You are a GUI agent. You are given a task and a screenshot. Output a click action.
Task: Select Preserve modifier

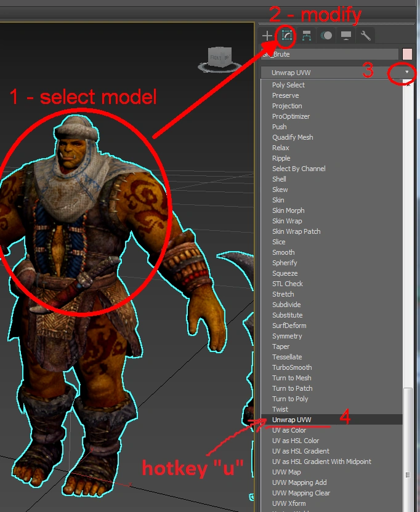(285, 95)
